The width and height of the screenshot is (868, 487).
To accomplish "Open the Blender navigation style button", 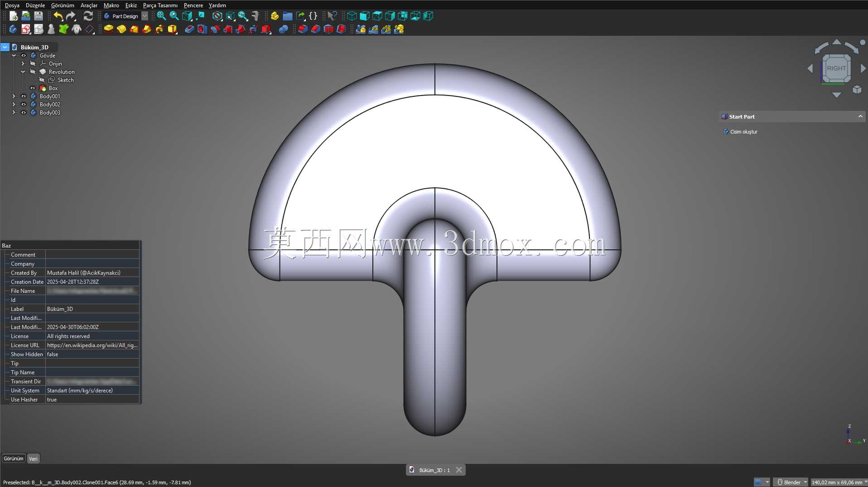I will [x=791, y=482].
